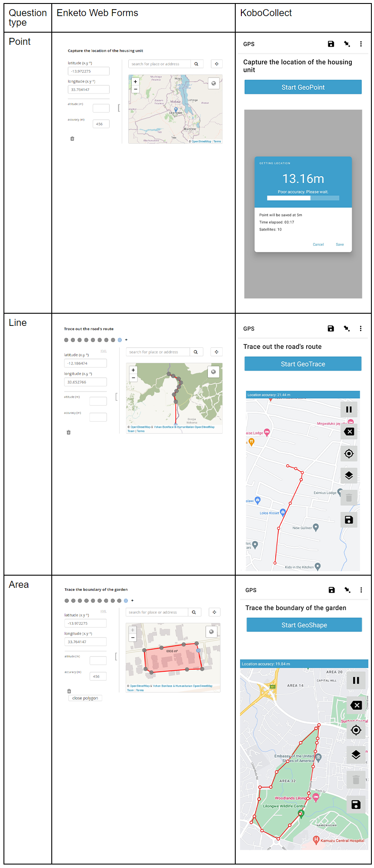Click the latitude field showing -12.186474

[85, 363]
